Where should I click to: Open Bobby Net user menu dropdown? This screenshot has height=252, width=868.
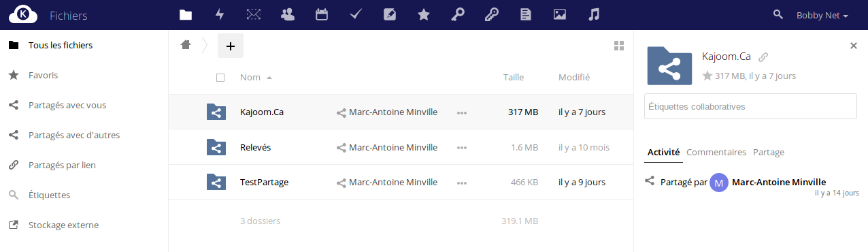pyautogui.click(x=822, y=15)
